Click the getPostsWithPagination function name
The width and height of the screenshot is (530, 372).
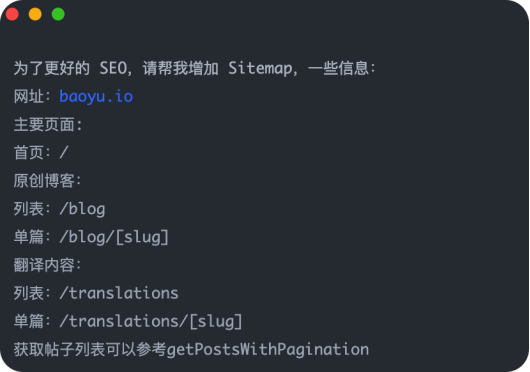(268, 350)
